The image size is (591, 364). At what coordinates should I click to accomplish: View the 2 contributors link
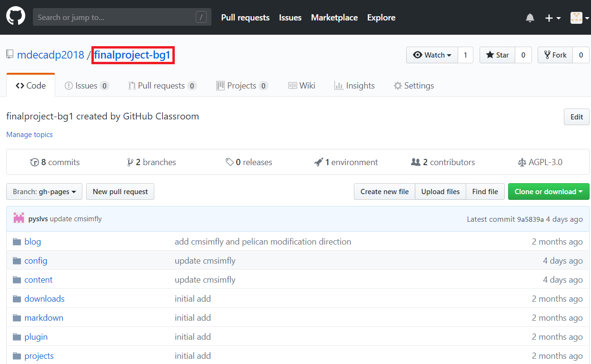443,162
